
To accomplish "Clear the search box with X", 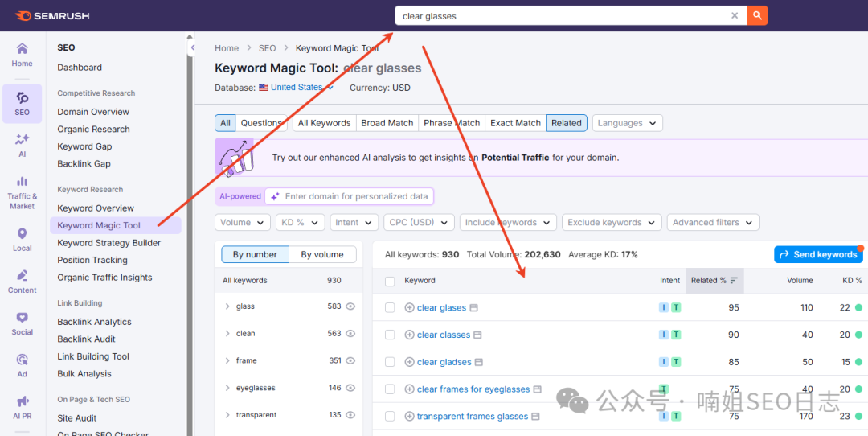I will [735, 16].
